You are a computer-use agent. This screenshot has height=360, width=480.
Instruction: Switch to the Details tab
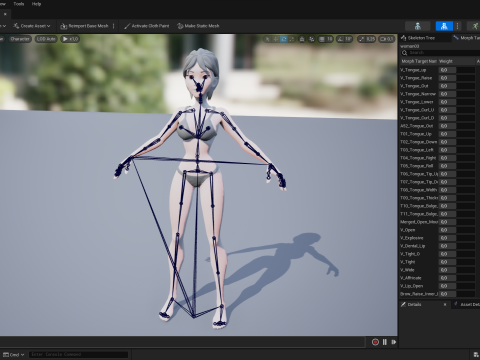tap(414, 305)
